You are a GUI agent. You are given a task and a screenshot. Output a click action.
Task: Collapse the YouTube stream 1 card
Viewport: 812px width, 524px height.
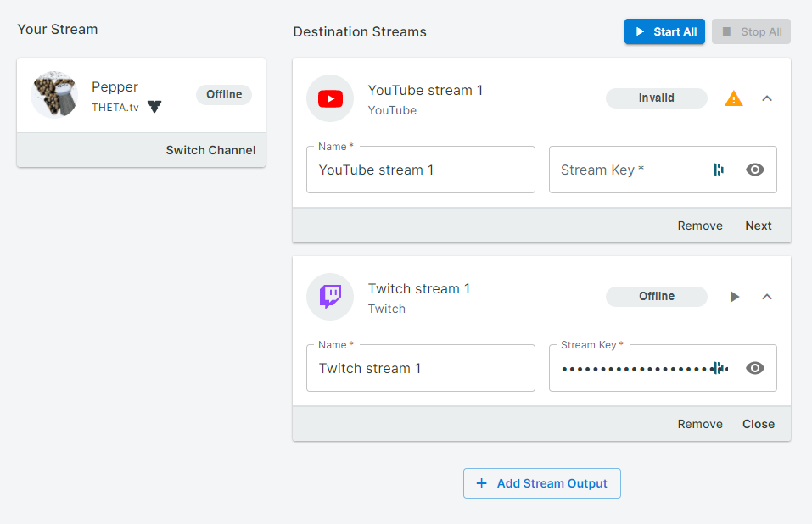[x=767, y=98]
